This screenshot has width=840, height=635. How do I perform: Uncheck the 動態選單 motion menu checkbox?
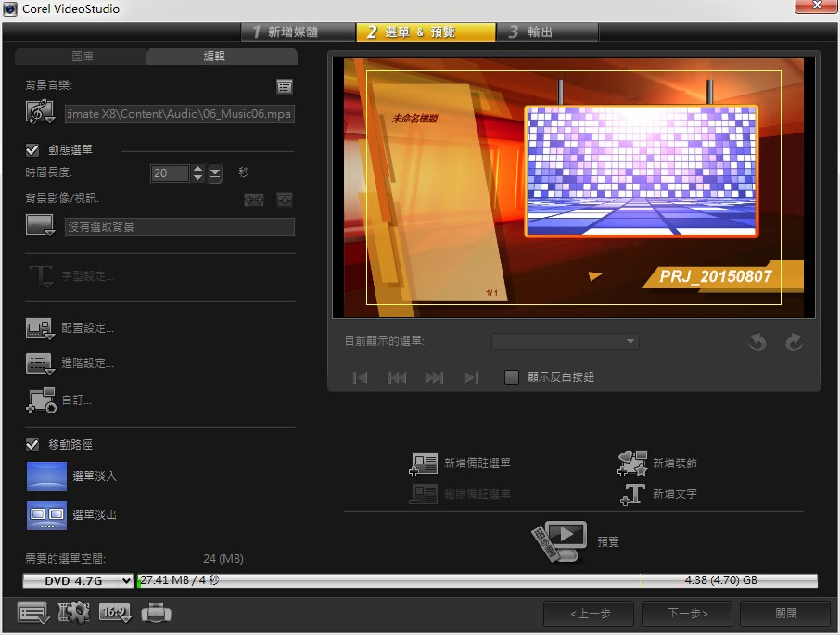32,150
